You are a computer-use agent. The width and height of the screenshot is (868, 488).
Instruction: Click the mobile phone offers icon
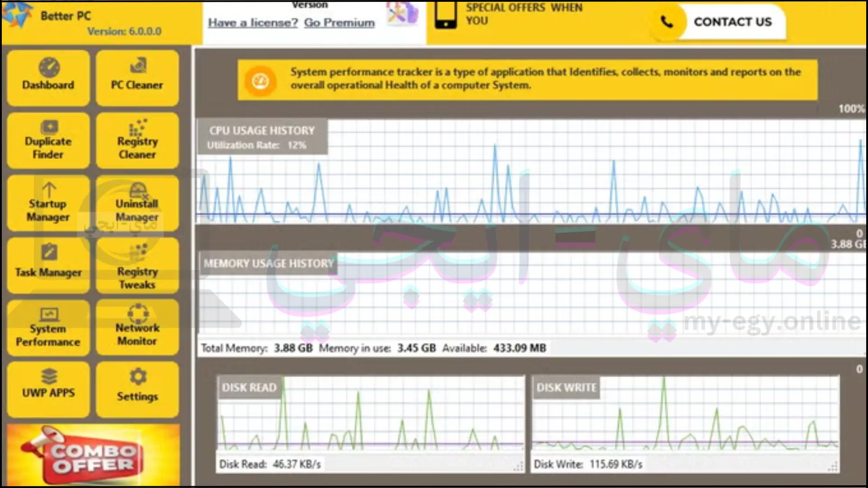(445, 15)
